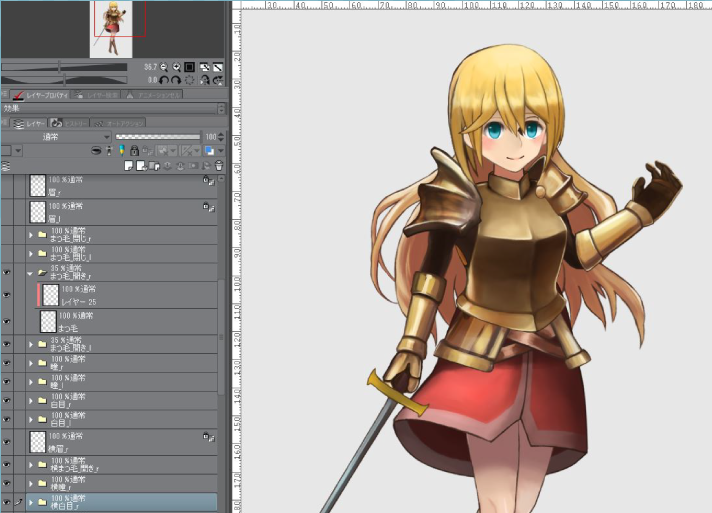Viewport: 712px width, 513px height.
Task: Open the 通常 blending mode dropdown
Action: 56,137
